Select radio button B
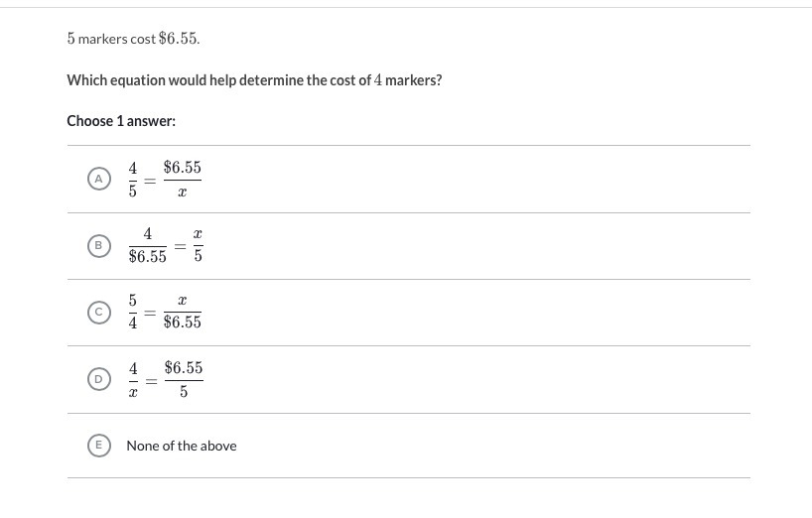This screenshot has height=518, width=812. (x=97, y=245)
